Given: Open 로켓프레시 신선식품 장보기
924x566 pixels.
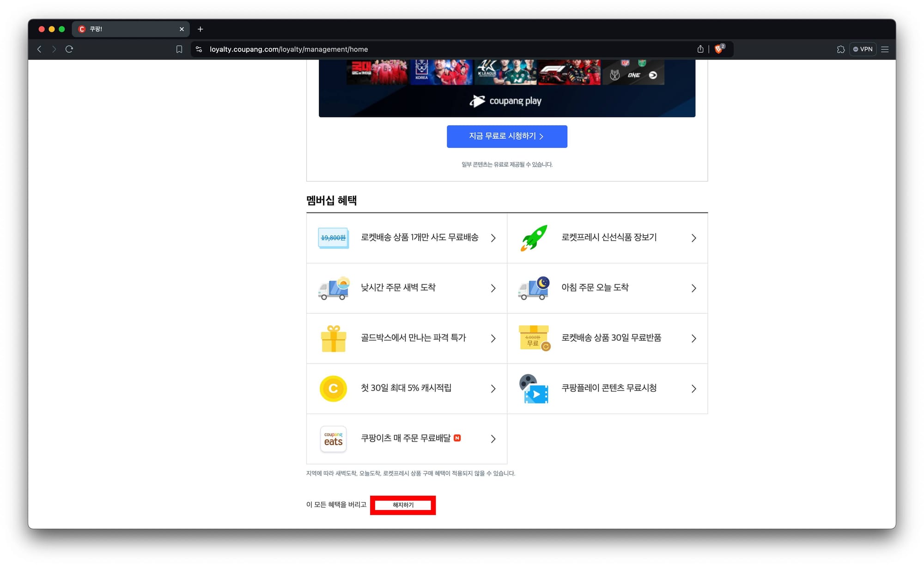Looking at the screenshot, I should 608,238.
